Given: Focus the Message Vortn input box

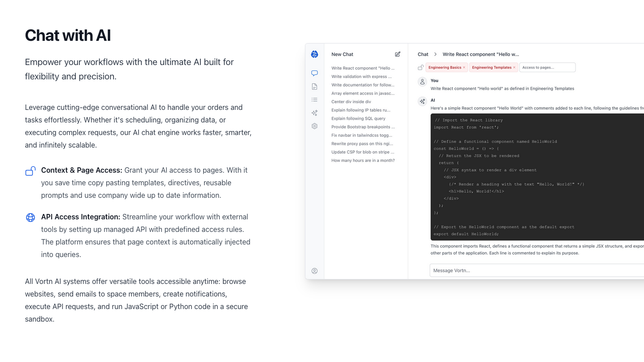Looking at the screenshot, I should point(537,270).
